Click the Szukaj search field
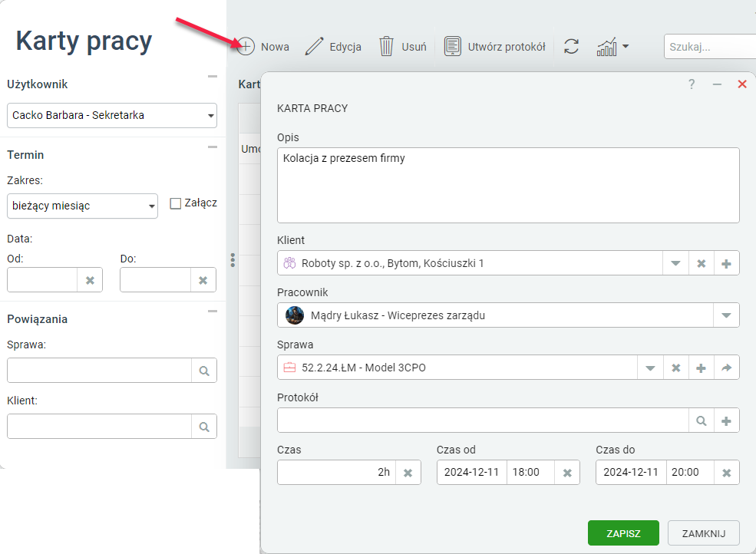The image size is (756, 554). click(x=710, y=47)
